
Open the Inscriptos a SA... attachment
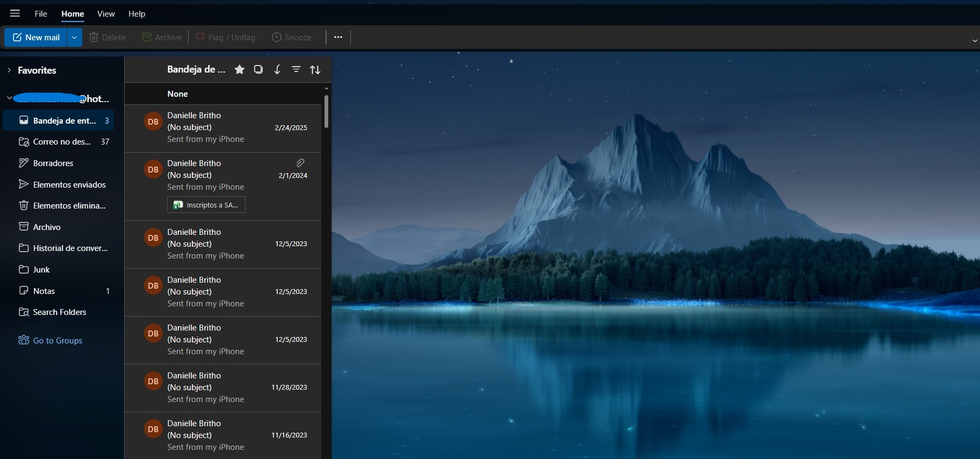coord(206,205)
